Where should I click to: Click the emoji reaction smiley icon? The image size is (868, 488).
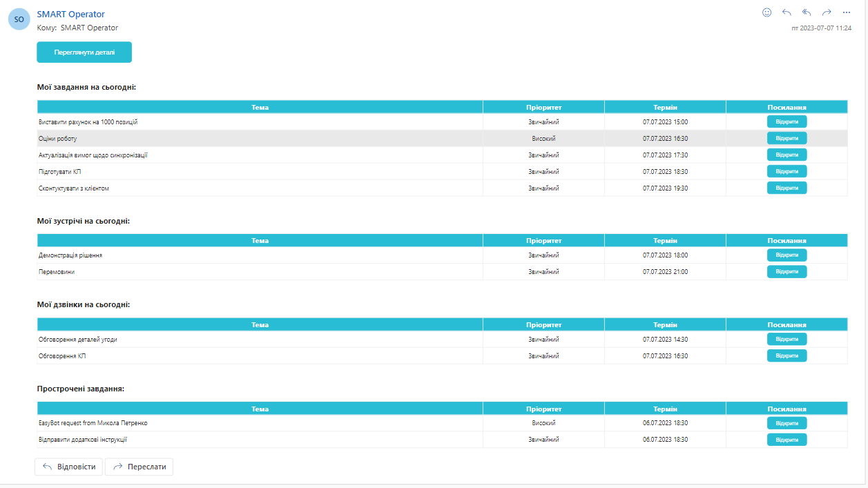pyautogui.click(x=766, y=12)
